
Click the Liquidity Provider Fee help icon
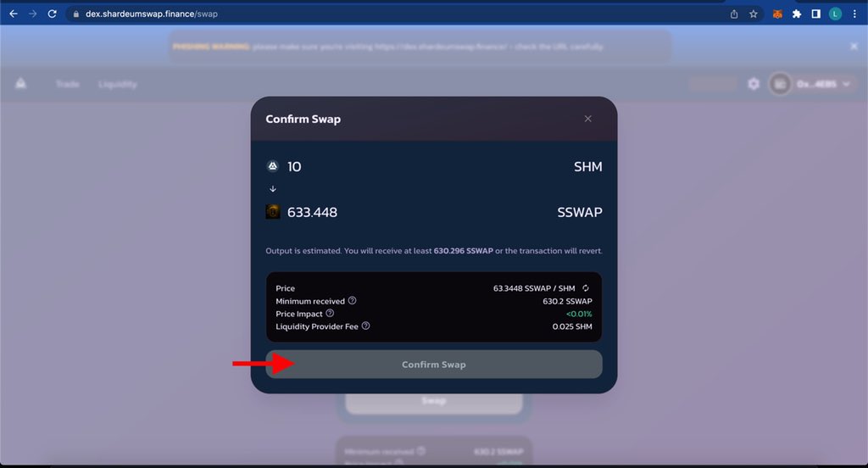click(366, 326)
